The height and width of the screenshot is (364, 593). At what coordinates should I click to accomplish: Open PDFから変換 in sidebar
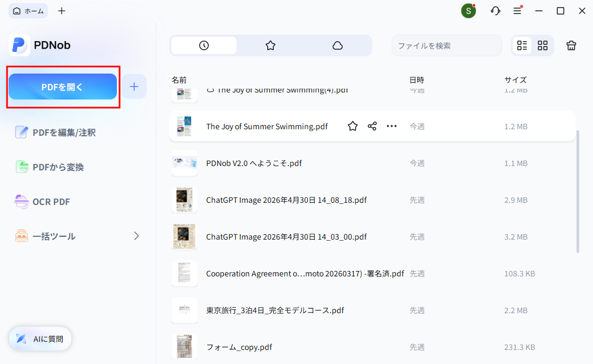(50, 167)
